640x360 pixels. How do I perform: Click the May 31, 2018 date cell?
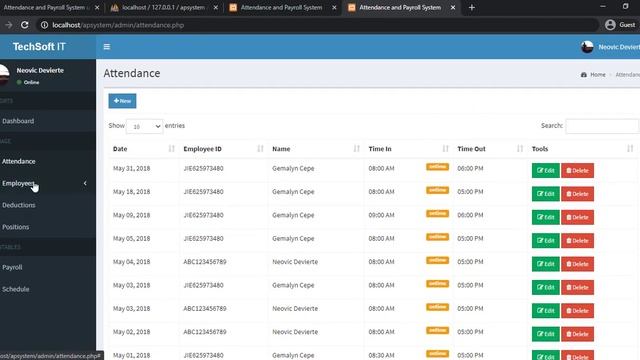(x=131, y=168)
